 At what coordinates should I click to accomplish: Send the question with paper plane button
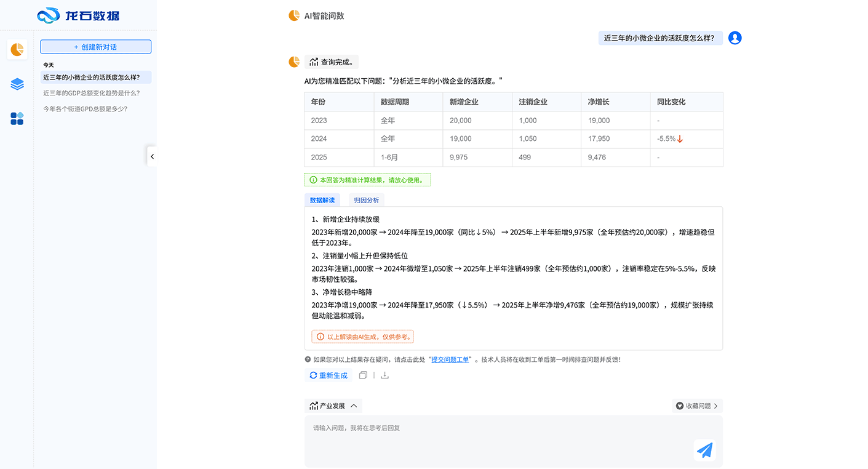coord(705,451)
